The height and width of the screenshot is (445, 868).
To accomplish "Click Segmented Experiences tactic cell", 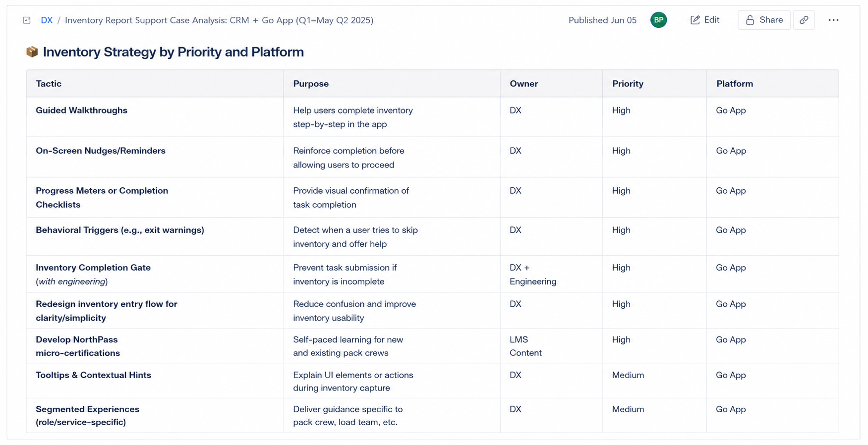I will [155, 415].
